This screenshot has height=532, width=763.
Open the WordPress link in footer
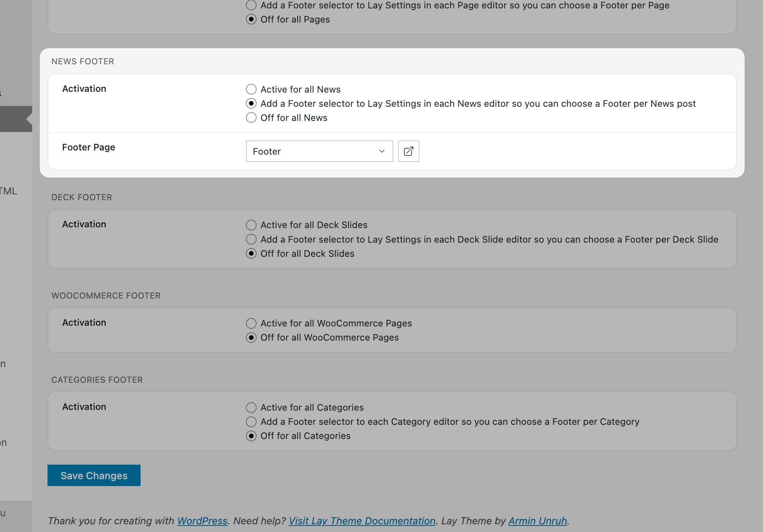coord(202,521)
